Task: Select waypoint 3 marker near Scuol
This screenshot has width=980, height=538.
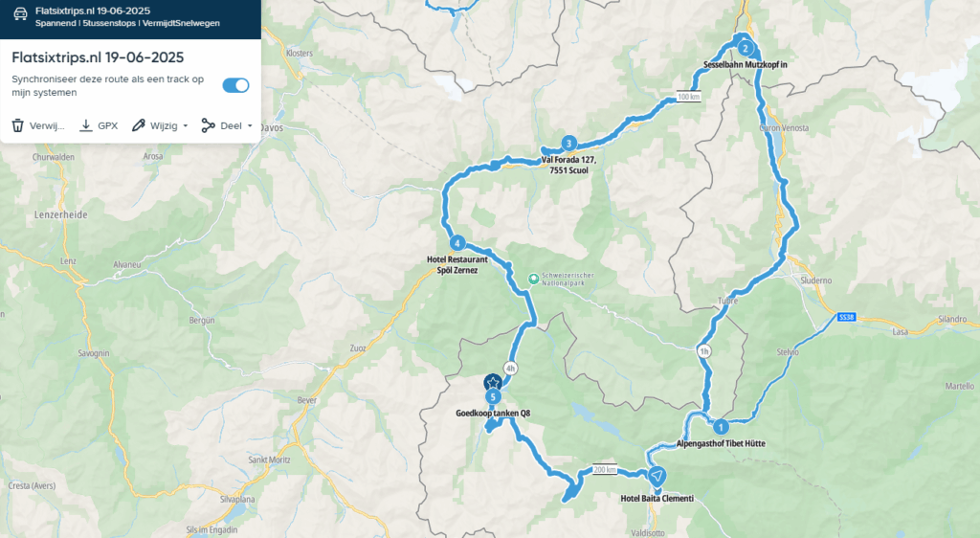Action: coord(568,143)
